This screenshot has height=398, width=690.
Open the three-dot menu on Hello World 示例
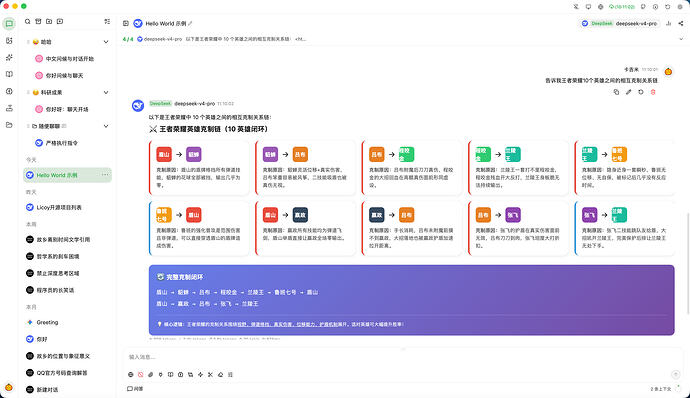(x=105, y=175)
